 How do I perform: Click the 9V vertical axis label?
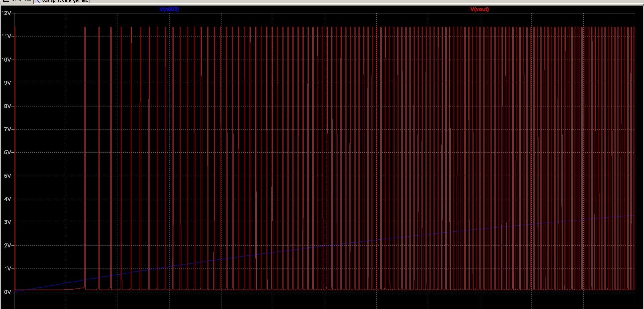click(x=8, y=83)
